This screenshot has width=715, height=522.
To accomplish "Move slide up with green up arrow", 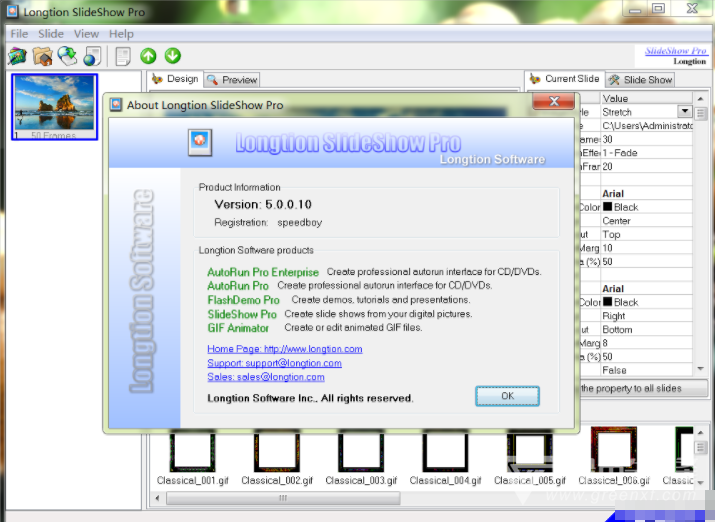I will (148, 56).
